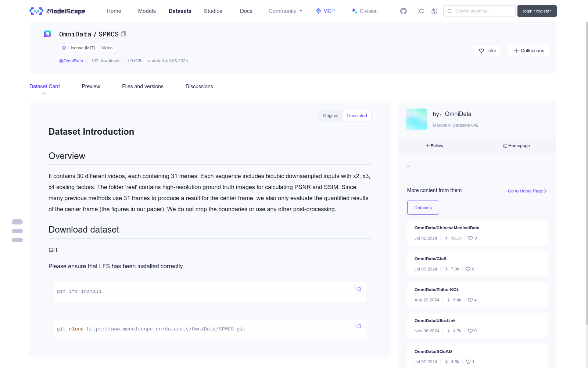Screen dimensions: 588x368
Task: Click the Dataset Introduction heading
Action: tap(91, 132)
